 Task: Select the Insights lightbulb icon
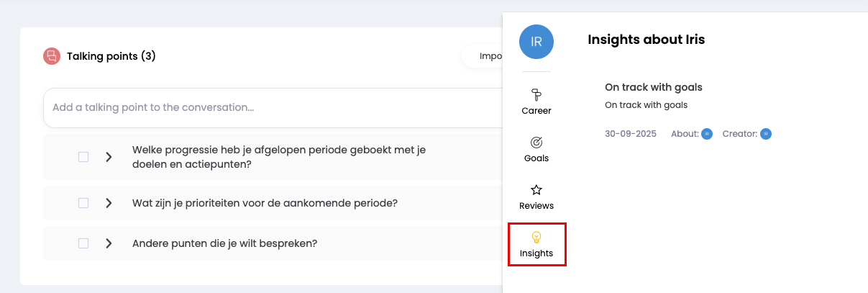[536, 237]
